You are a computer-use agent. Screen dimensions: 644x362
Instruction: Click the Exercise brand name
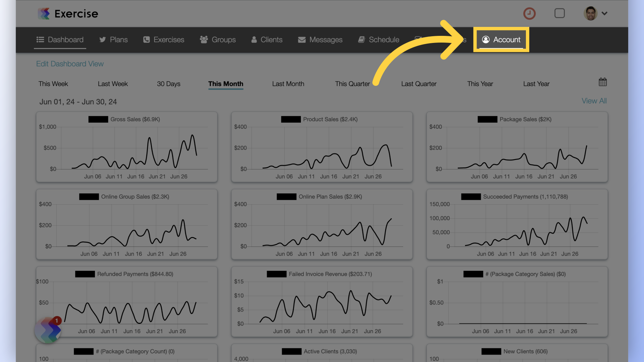(76, 14)
